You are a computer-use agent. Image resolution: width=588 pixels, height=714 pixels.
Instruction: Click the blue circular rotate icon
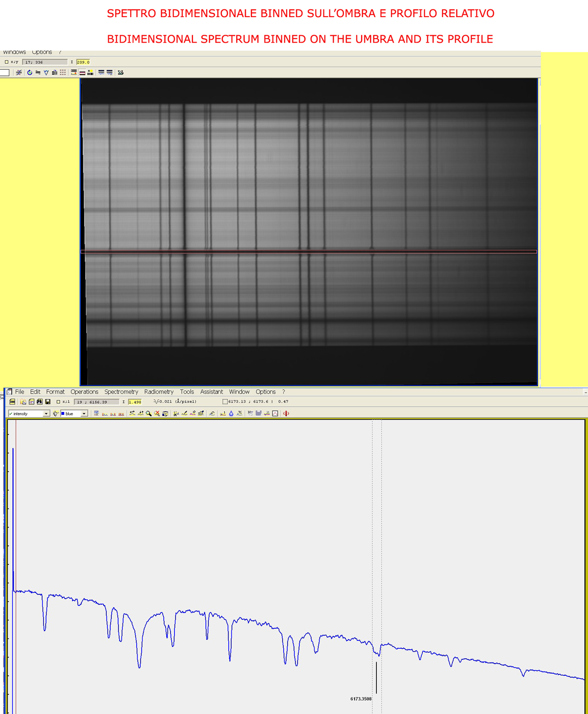29,73
